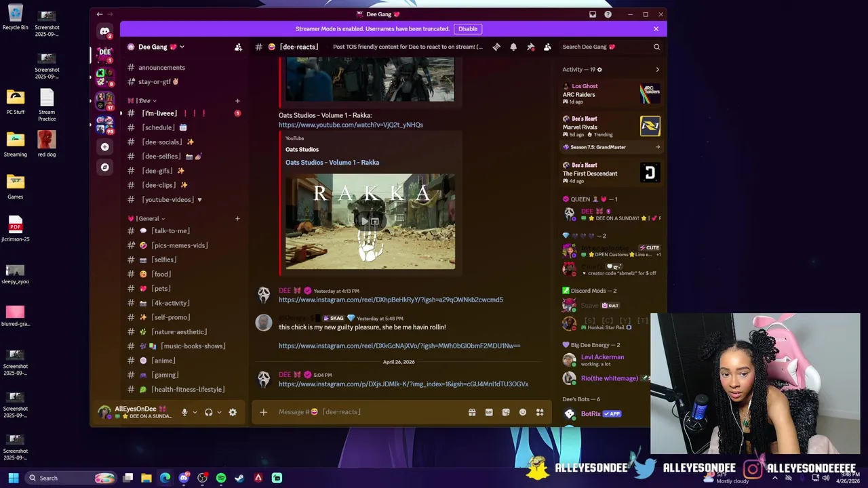Click the plus attach button in message bar
Screen dimensions: 868x488
coord(263,412)
